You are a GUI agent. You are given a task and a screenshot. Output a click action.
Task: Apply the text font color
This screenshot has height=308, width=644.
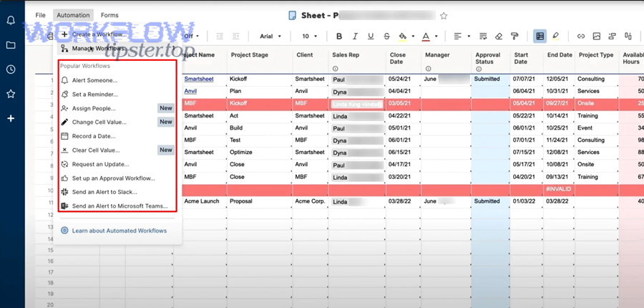click(426, 37)
